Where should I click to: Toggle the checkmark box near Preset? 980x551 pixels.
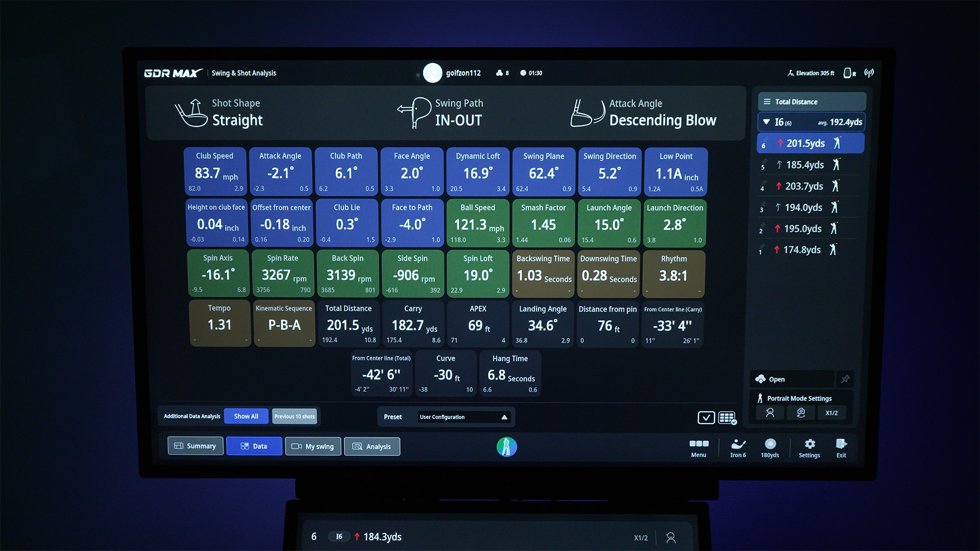click(x=706, y=418)
